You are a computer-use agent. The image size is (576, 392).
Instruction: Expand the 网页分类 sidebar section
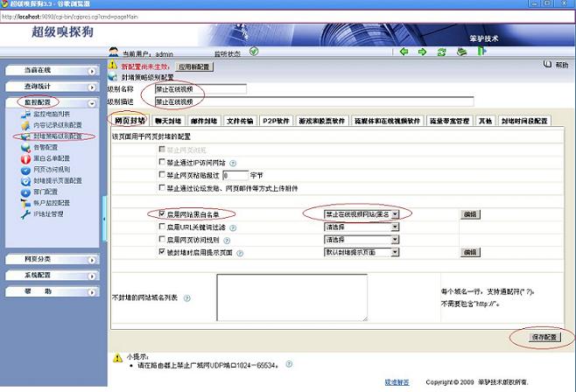click(50, 259)
